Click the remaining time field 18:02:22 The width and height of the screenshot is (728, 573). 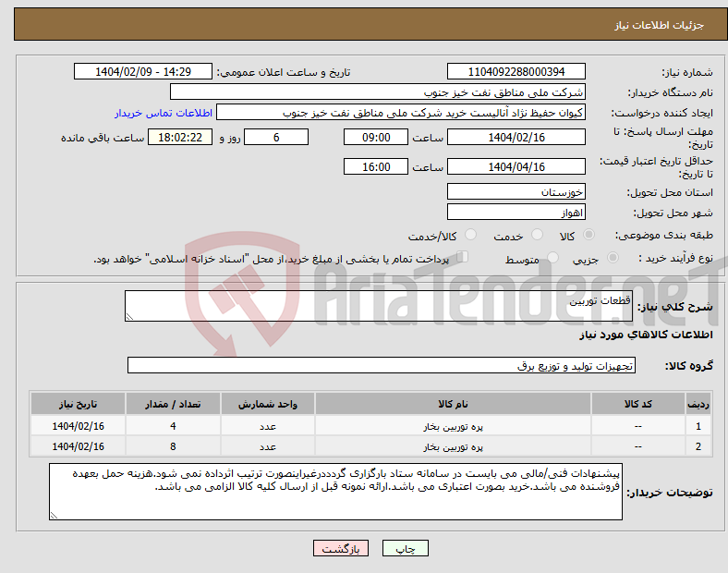click(x=180, y=137)
